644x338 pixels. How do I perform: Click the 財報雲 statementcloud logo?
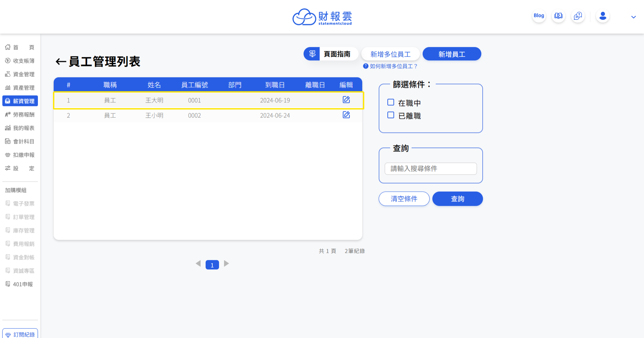[x=322, y=17]
